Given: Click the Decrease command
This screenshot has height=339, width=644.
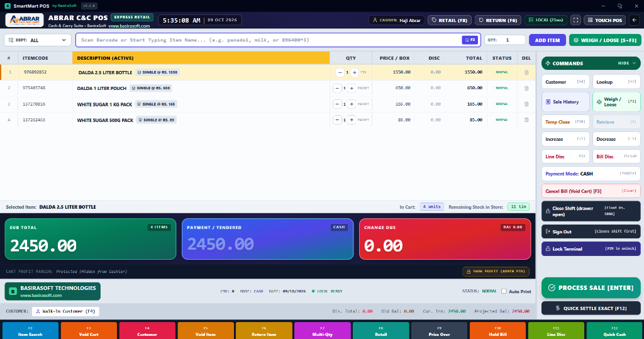Looking at the screenshot, I should pyautogui.click(x=616, y=139).
